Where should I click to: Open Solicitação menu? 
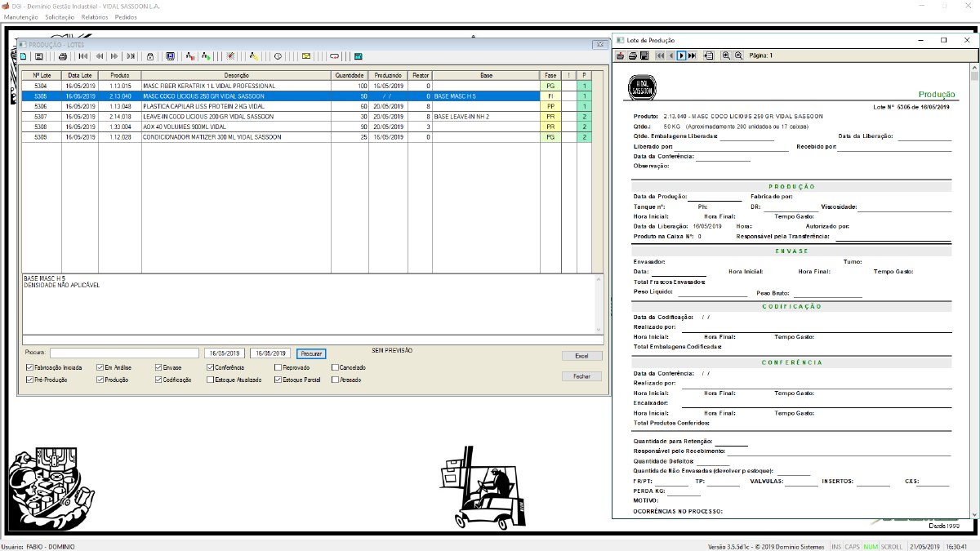pyautogui.click(x=60, y=16)
